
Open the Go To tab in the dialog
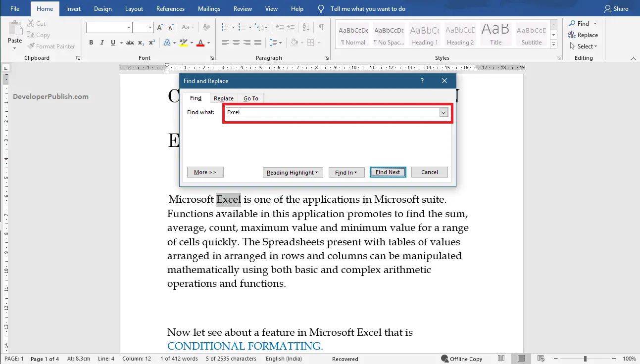click(x=251, y=98)
